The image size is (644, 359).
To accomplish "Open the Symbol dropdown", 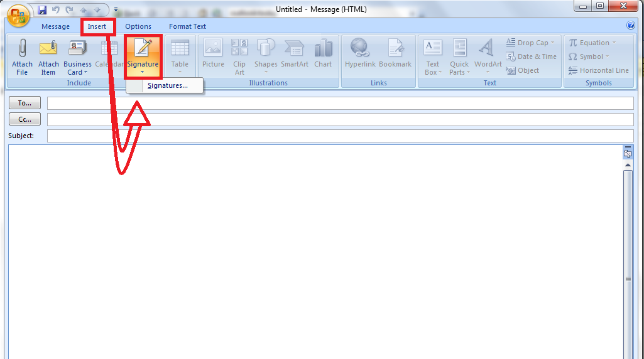I will 589,56.
